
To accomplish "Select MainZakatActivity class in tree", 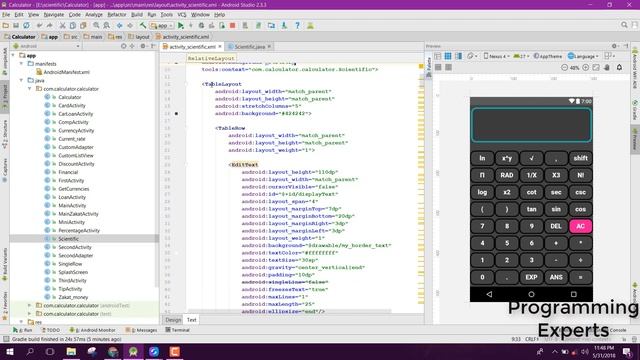I will 78,214.
